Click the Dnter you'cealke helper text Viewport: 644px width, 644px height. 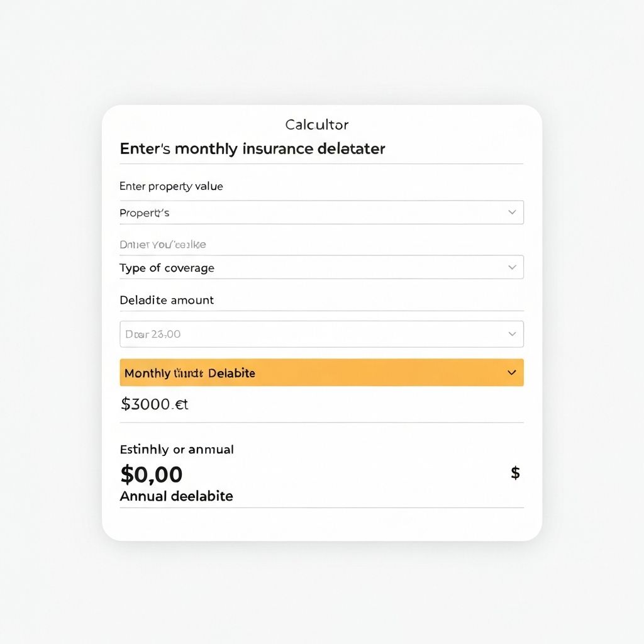coord(163,244)
